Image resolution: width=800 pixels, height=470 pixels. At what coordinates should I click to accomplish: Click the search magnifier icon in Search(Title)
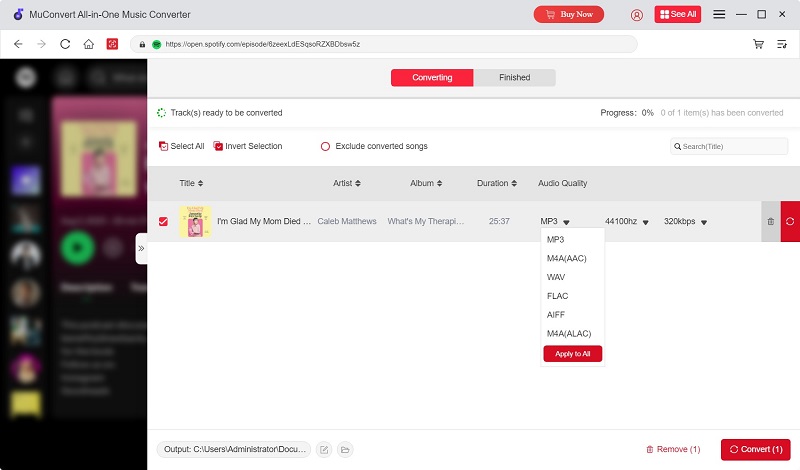678,146
